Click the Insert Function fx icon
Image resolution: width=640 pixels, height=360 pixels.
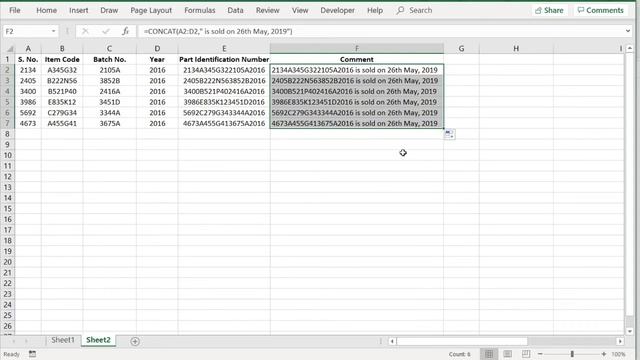click(125, 31)
